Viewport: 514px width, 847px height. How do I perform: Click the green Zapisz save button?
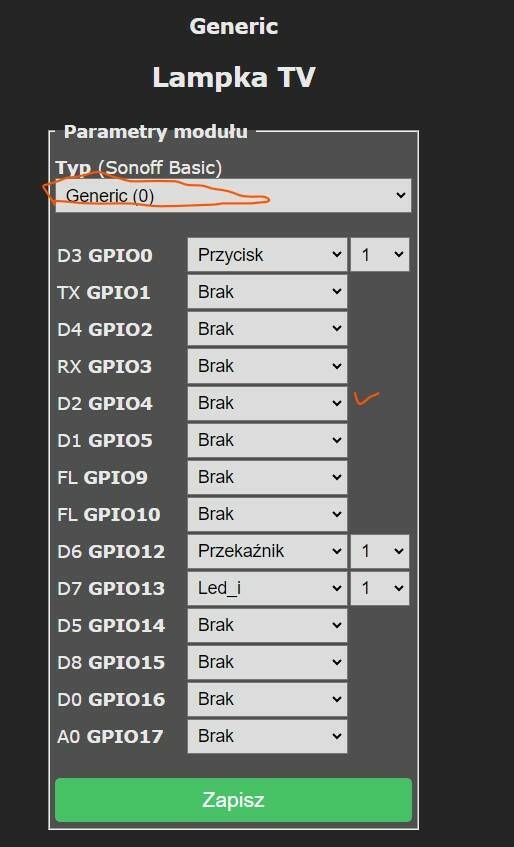coord(233,800)
